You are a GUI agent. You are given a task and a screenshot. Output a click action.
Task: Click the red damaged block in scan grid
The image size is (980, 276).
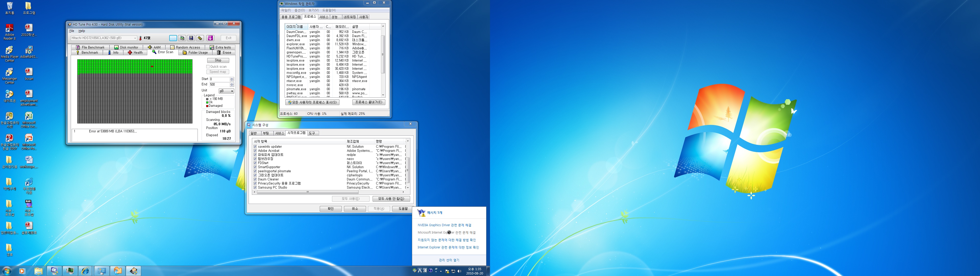pos(152,67)
